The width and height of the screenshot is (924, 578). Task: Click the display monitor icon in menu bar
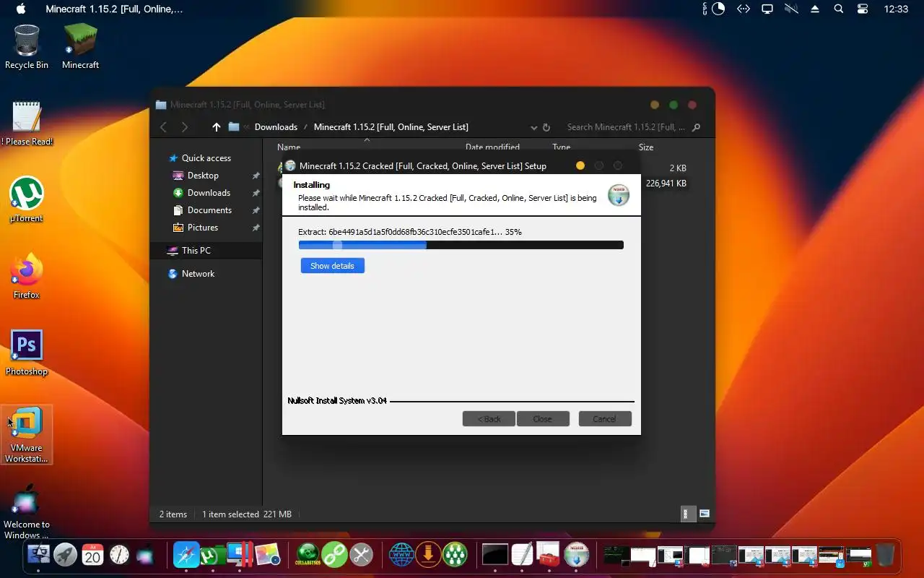(x=767, y=9)
